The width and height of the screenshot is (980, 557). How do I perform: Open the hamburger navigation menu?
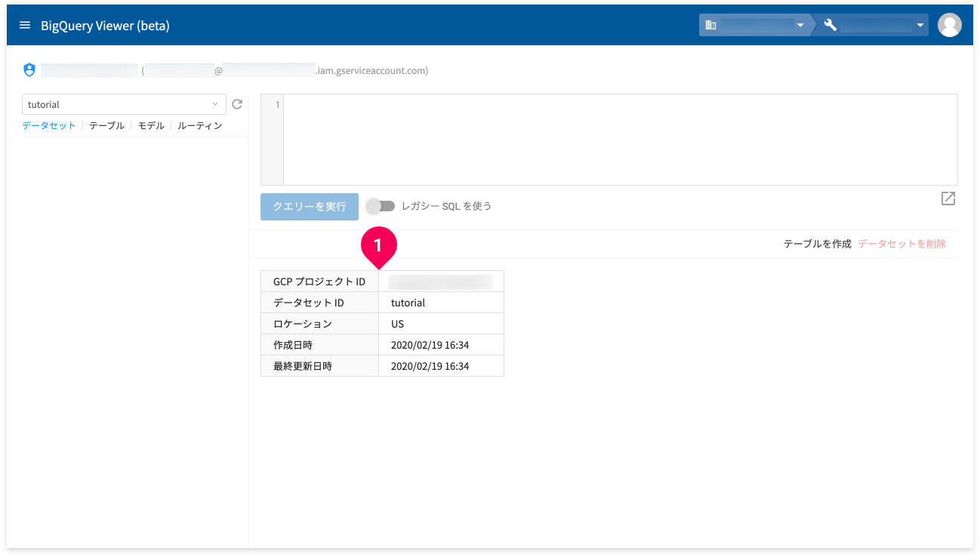(25, 26)
